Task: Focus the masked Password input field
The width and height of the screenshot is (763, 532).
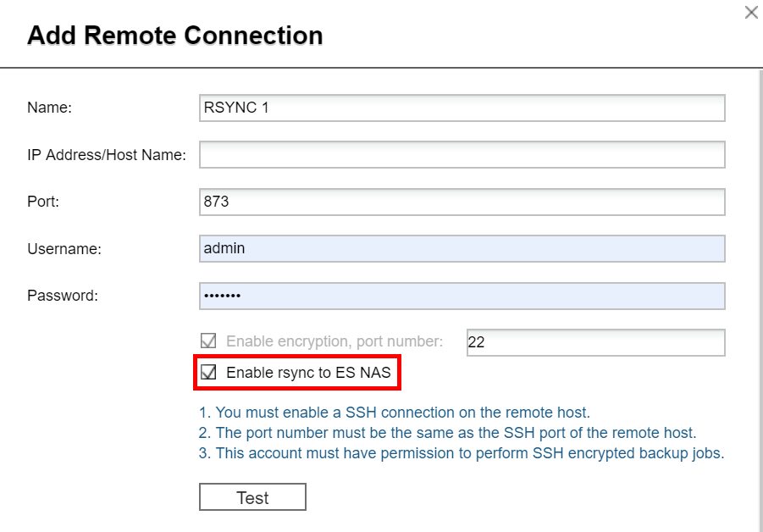Action: (462, 296)
